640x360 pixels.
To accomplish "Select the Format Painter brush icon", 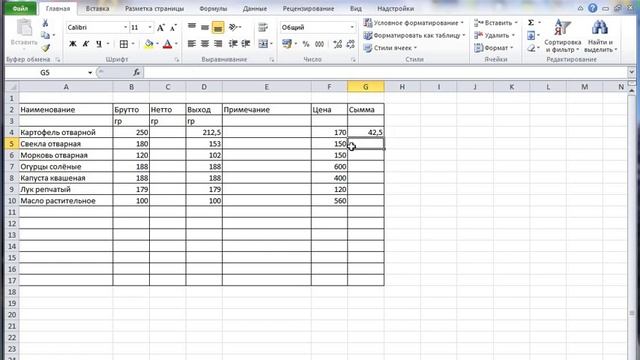I will tap(45, 48).
